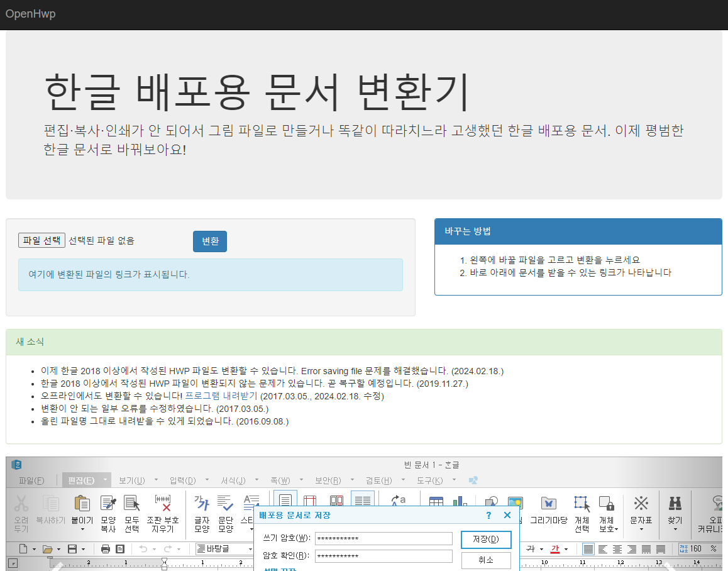The image size is (728, 571).
Task: Open the 쪽(W) menu
Action: tap(280, 480)
